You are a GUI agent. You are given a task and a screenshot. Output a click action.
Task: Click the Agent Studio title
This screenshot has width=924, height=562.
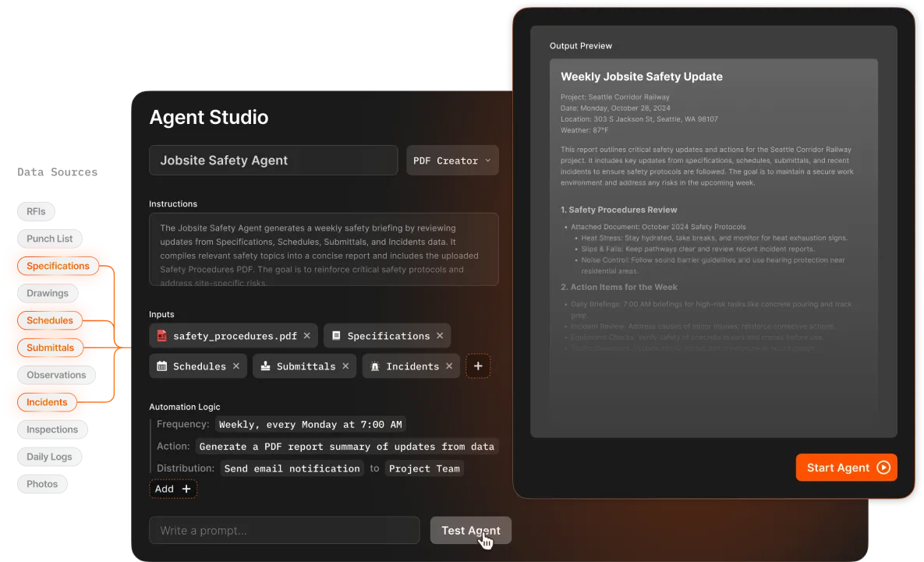point(209,117)
